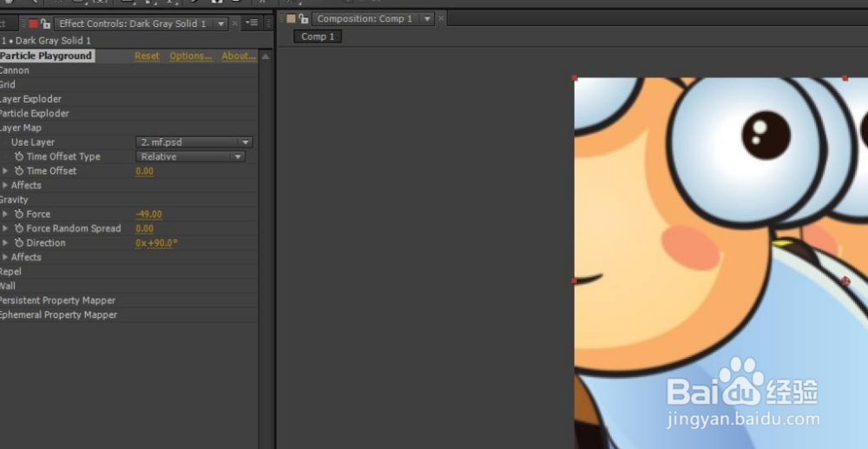Expand the Force Random Spread triangle
This screenshot has height=449, width=868.
[x=5, y=228]
